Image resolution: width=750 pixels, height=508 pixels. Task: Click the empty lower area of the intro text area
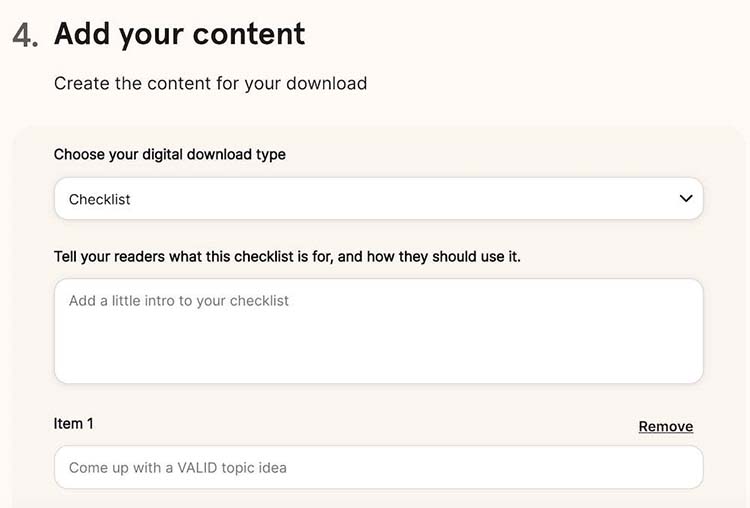tap(378, 354)
